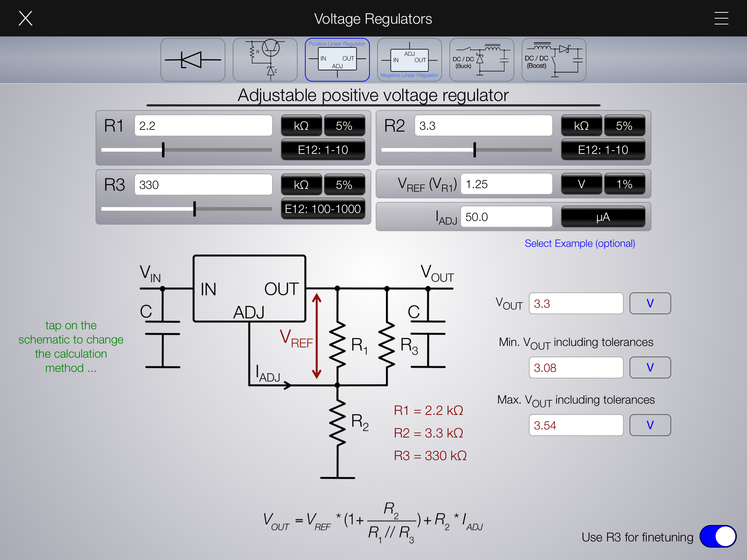
Task: Select the Positive Linear Regulator icon
Action: [x=337, y=60]
